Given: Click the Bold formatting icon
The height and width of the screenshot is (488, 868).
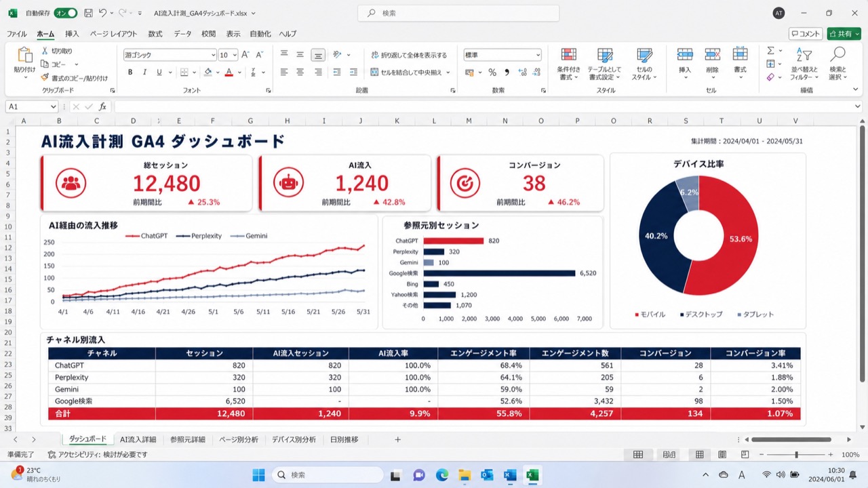Looking at the screenshot, I should coord(130,73).
